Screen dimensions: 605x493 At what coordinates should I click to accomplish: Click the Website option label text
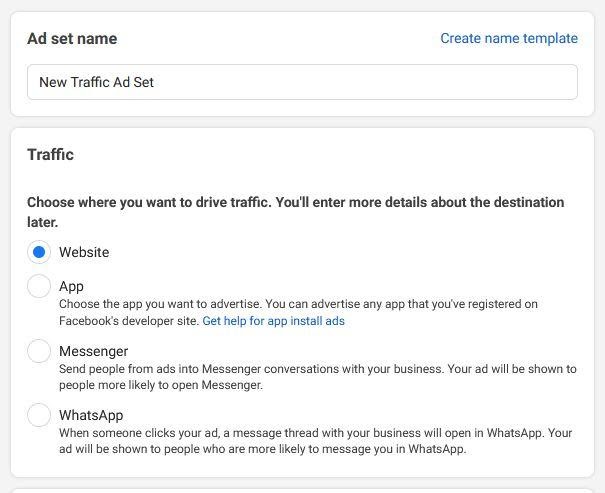pyautogui.click(x=84, y=252)
